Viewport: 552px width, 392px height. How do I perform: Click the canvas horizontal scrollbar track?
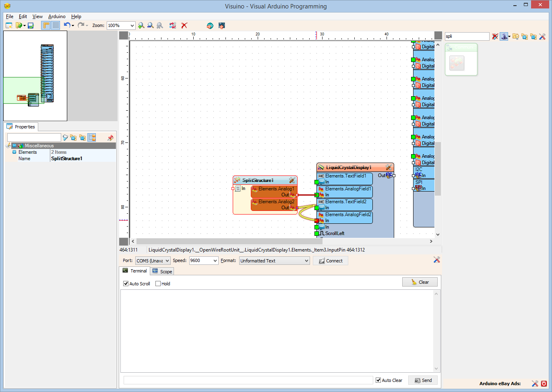tap(282, 241)
